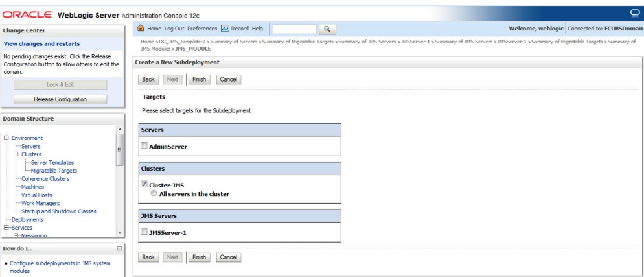Open Preferences in toolbar
This screenshot has width=644, height=277.
[x=202, y=29]
